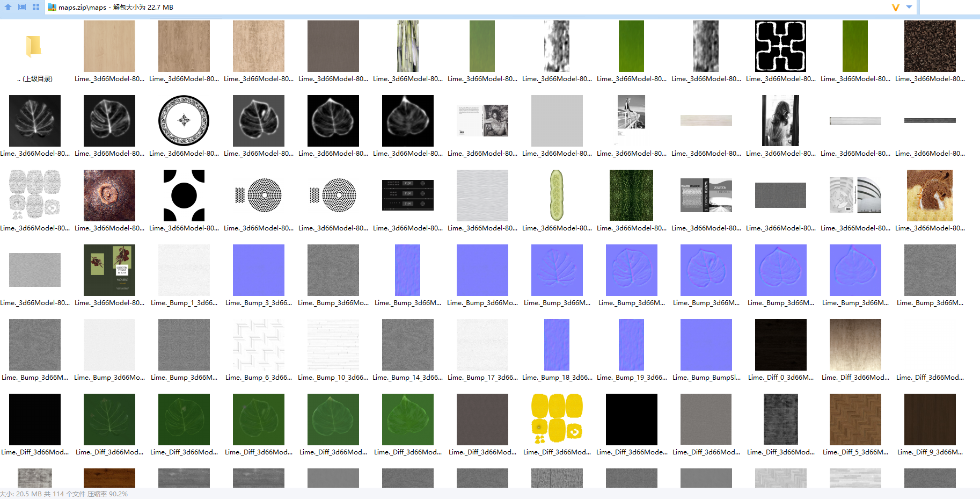Go up one level with the arrow icon

coord(8,7)
